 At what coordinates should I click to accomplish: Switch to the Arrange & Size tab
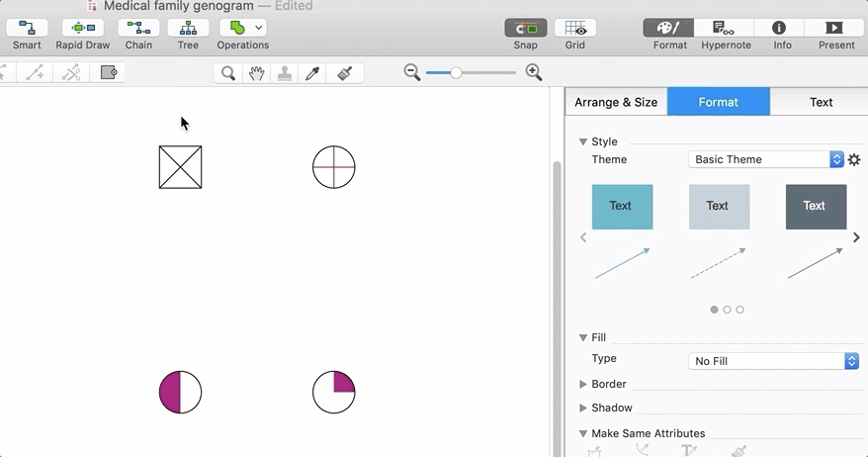(x=616, y=102)
